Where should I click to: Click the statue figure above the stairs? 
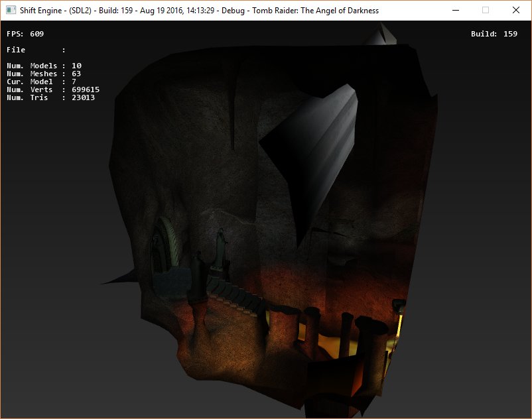[x=220, y=245]
